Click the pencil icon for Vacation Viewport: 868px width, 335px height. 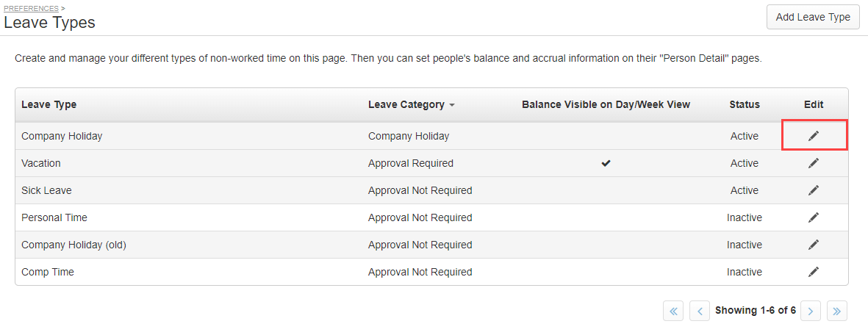pos(813,163)
